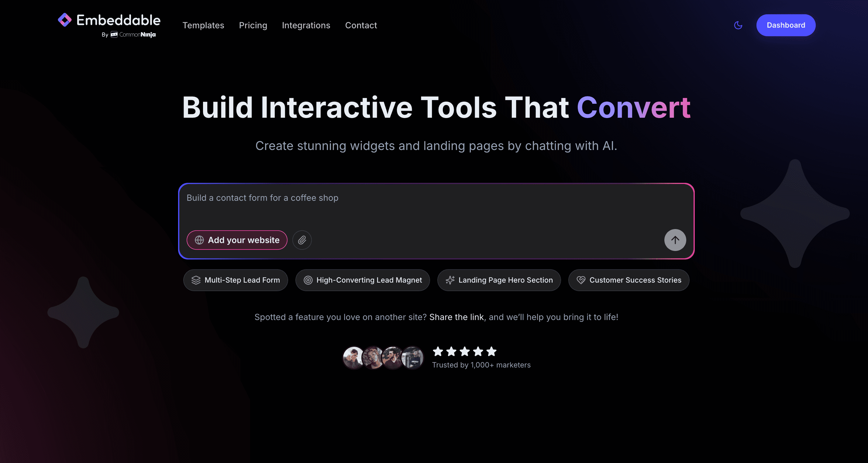The height and width of the screenshot is (463, 868).
Task: Click the first user avatar thumbnail
Action: point(353,358)
